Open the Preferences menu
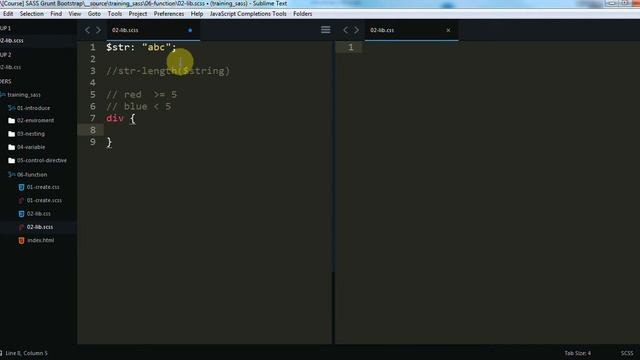640x360 pixels. 169,13
